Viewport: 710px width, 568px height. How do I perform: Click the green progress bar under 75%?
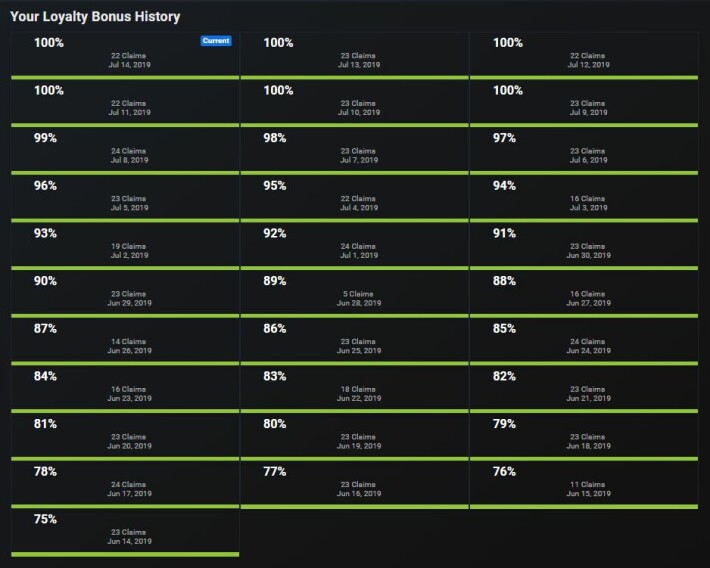pyautogui.click(x=125, y=554)
